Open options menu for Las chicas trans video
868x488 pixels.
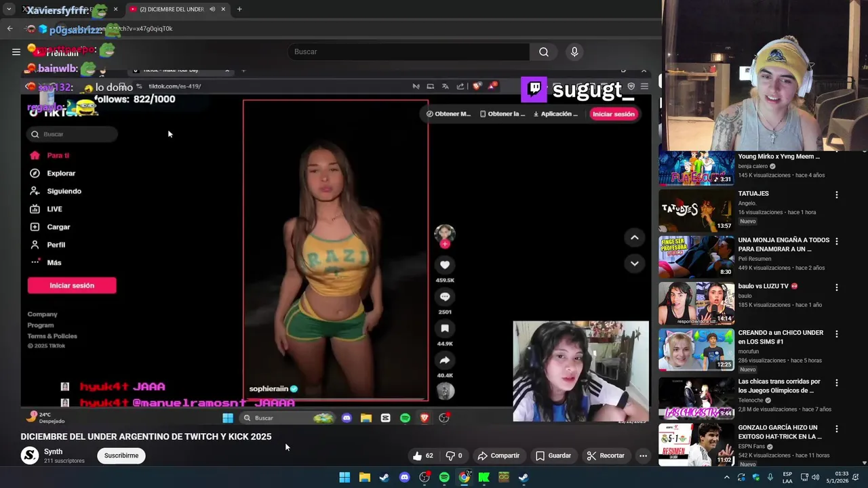(x=836, y=382)
